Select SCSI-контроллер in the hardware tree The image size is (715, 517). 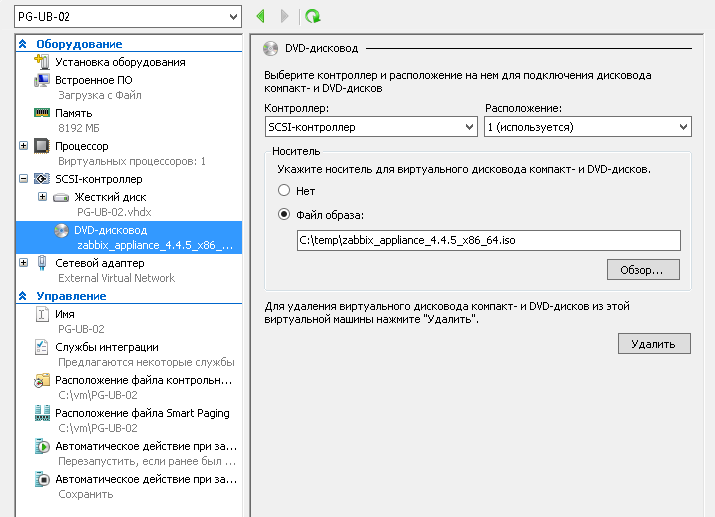(99, 179)
